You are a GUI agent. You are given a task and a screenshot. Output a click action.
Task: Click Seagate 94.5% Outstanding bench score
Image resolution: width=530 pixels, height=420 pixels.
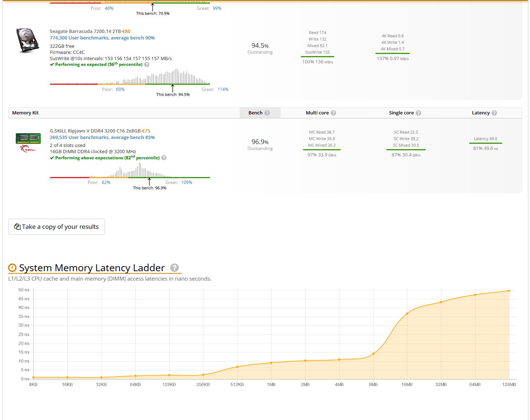[260, 48]
